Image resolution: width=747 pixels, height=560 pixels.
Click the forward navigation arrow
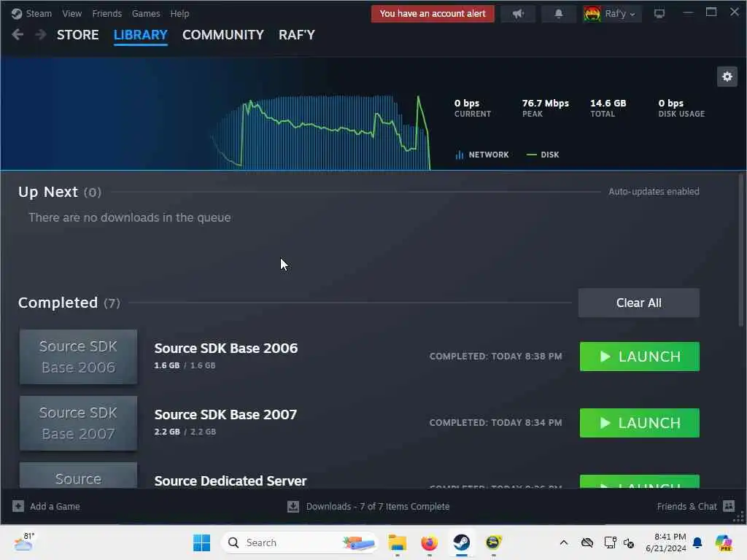(x=41, y=34)
